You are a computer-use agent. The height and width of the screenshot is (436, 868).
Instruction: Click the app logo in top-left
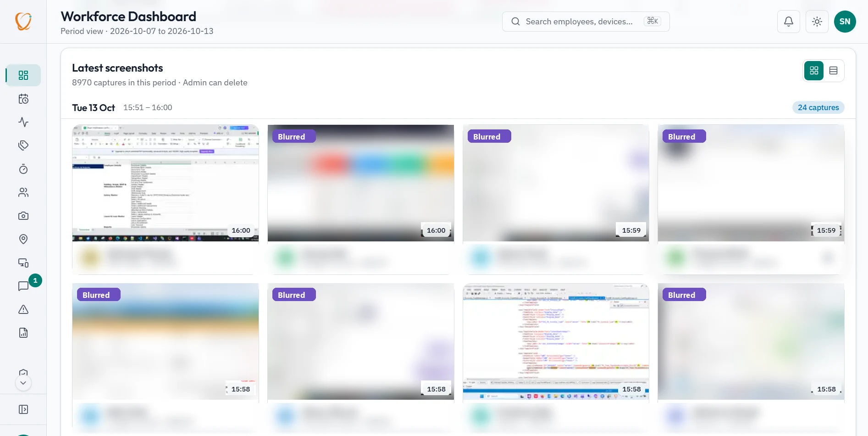[x=23, y=21]
